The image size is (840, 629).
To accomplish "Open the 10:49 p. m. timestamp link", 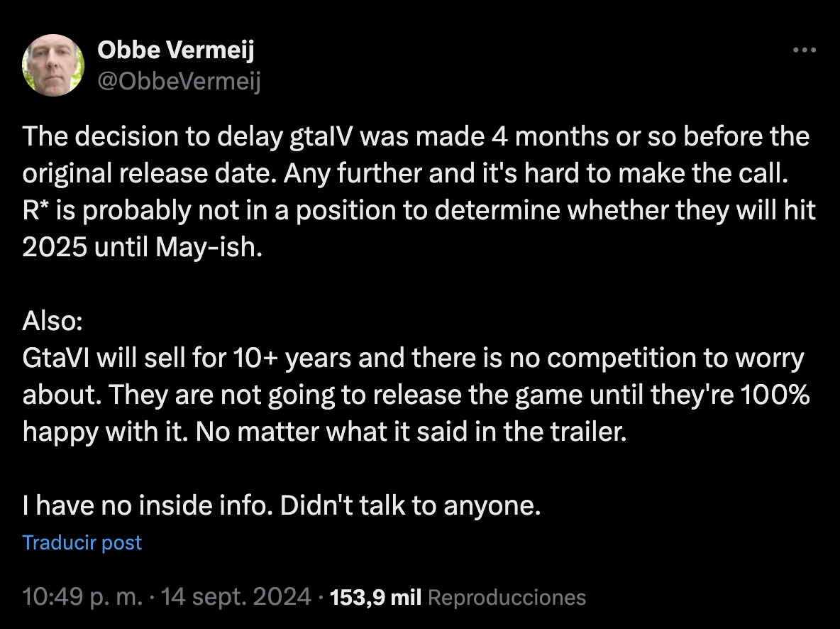I will [82, 597].
